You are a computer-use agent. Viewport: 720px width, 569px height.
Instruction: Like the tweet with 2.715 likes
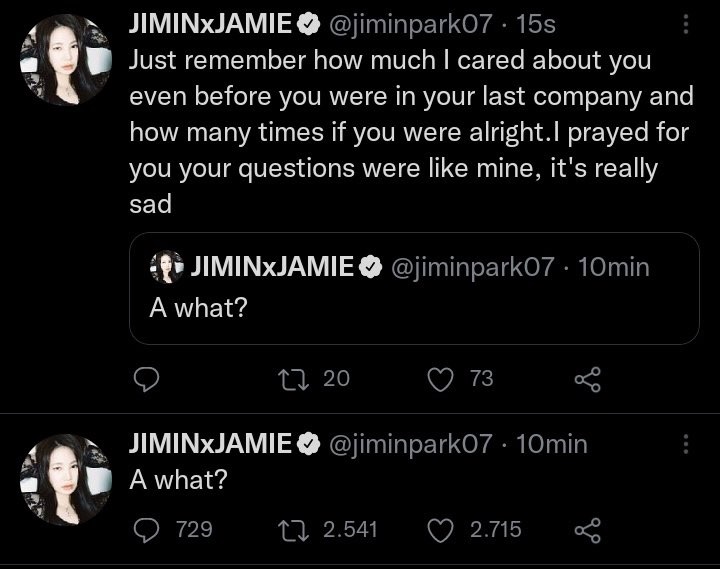tap(441, 529)
